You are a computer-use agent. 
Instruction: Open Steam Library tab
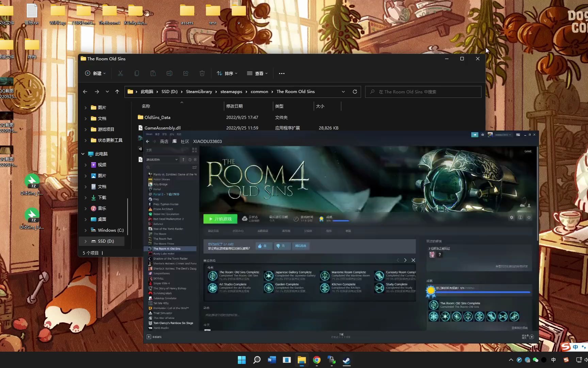[x=175, y=141]
